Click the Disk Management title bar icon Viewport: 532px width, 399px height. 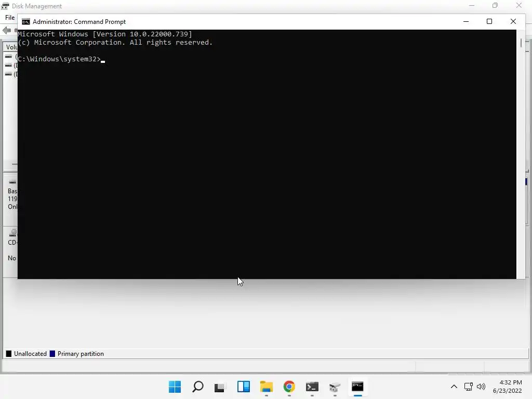click(x=5, y=6)
